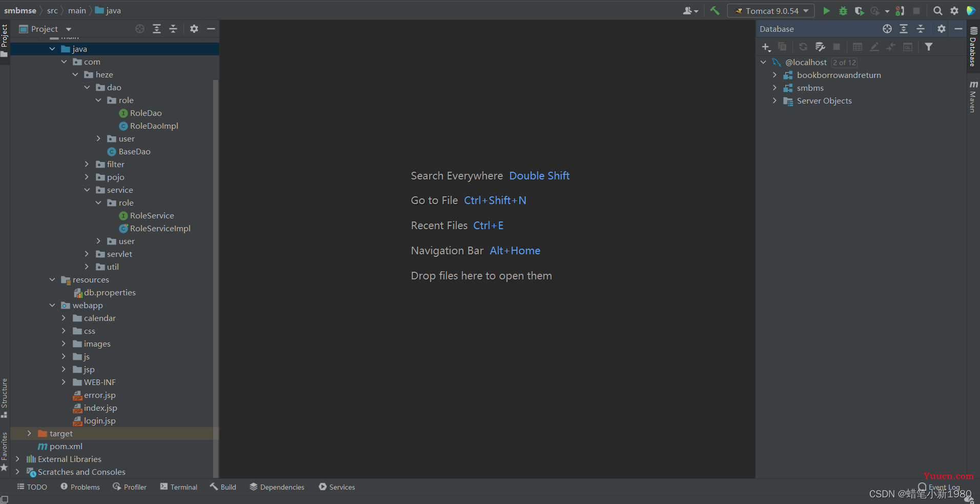Expand the servlet package

click(x=87, y=254)
